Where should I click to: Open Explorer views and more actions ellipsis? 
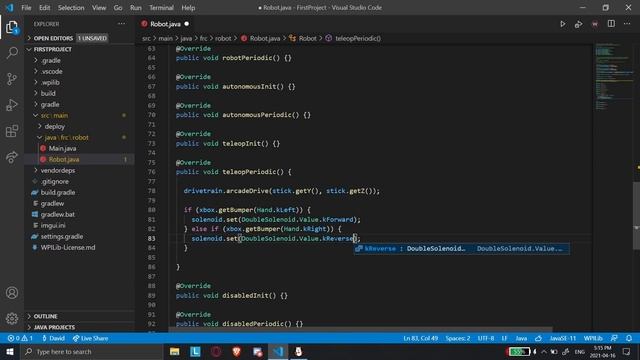coord(121,24)
